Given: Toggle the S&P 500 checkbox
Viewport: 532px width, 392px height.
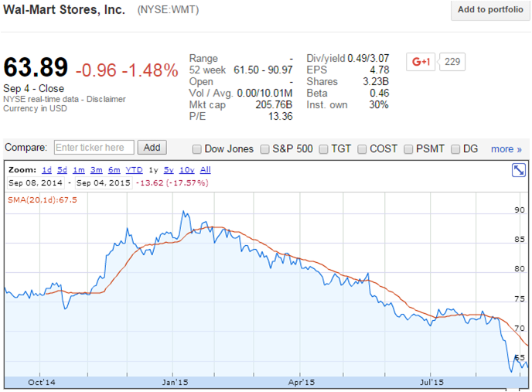Looking at the screenshot, I should click(265, 148).
